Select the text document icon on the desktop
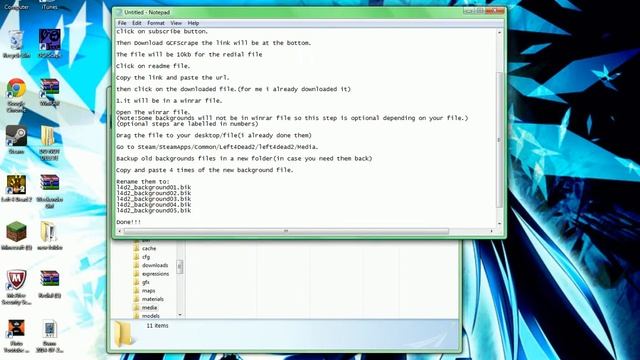Image resolution: width=640 pixels, height=360 pixels. pos(49,337)
